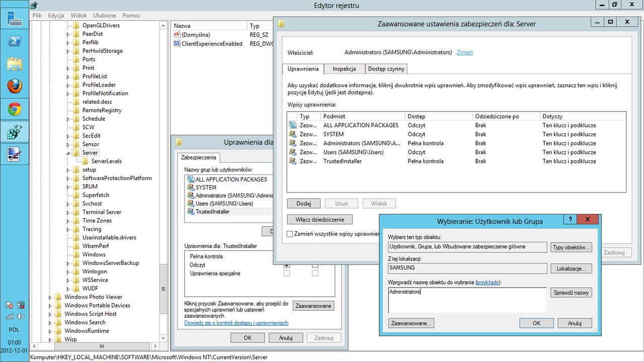Toggle Odczyt deny checkbox for TrustedInstaller
Viewport: 644px width, 362px height.
click(315, 265)
